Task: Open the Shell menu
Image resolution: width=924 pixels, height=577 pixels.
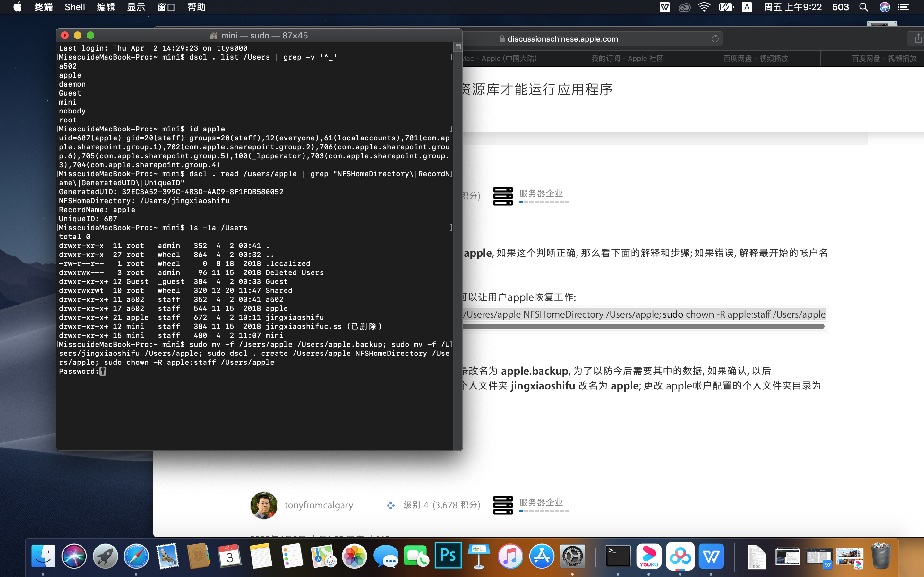Action: pyautogui.click(x=74, y=7)
